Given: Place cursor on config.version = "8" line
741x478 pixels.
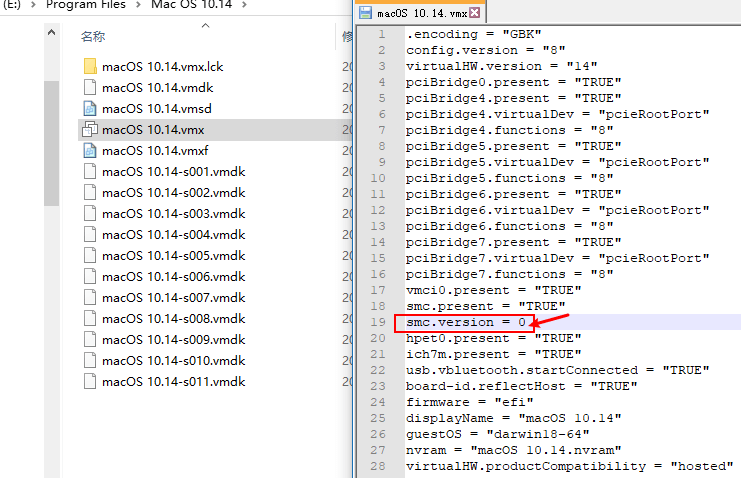Looking at the screenshot, I should coord(485,50).
